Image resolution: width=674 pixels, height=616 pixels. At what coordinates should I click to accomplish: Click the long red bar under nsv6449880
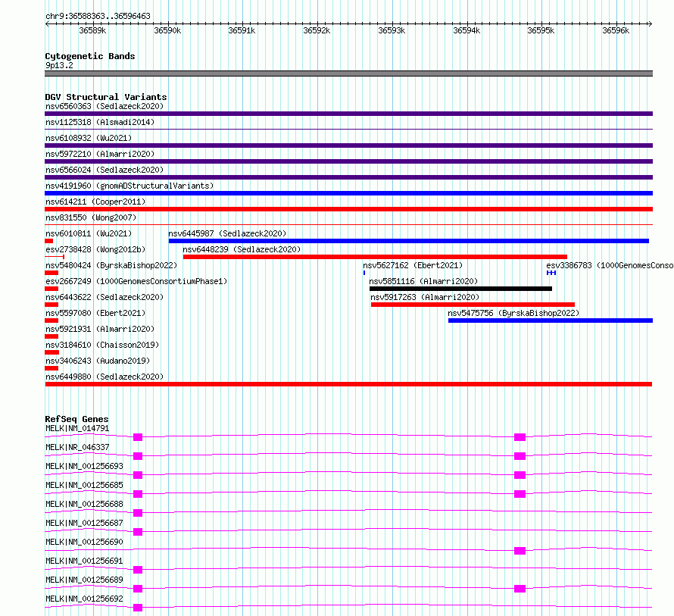(x=348, y=384)
